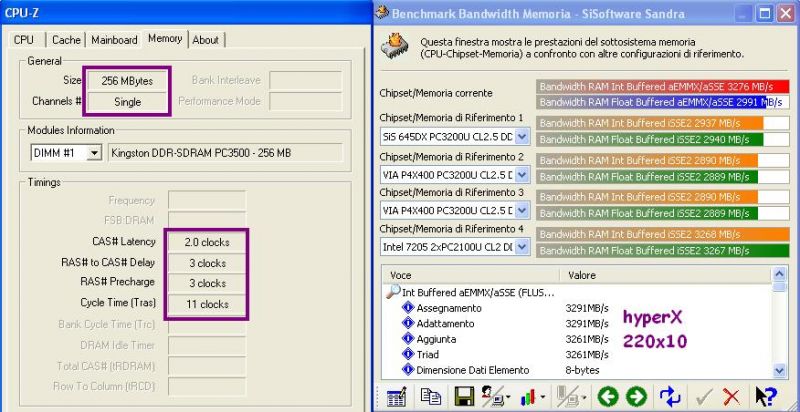
Task: Click info icon next to Aggiunta
Action: (x=408, y=339)
